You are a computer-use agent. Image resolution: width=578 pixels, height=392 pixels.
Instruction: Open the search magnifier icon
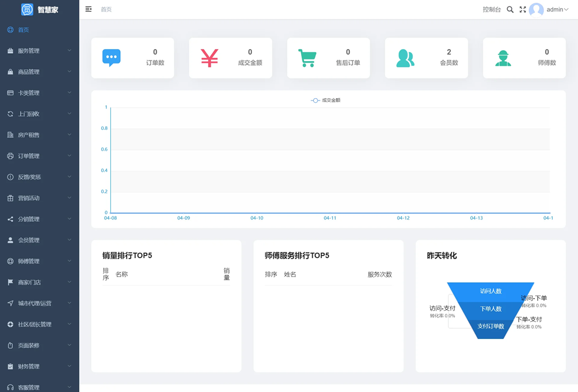pyautogui.click(x=510, y=9)
